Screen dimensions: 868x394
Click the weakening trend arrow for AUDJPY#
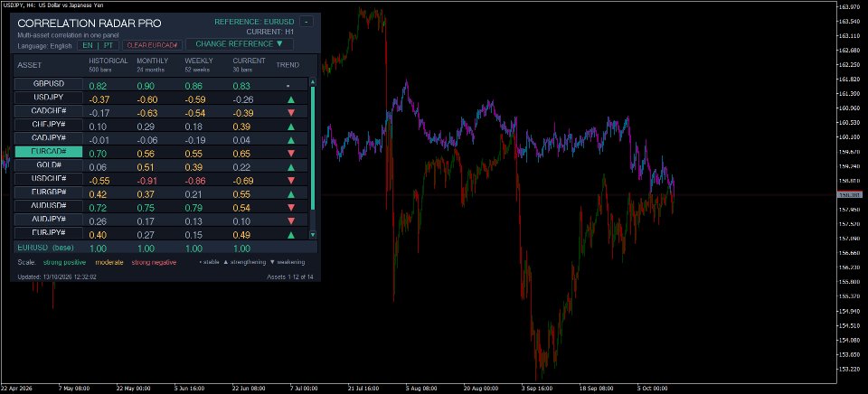pos(291,221)
